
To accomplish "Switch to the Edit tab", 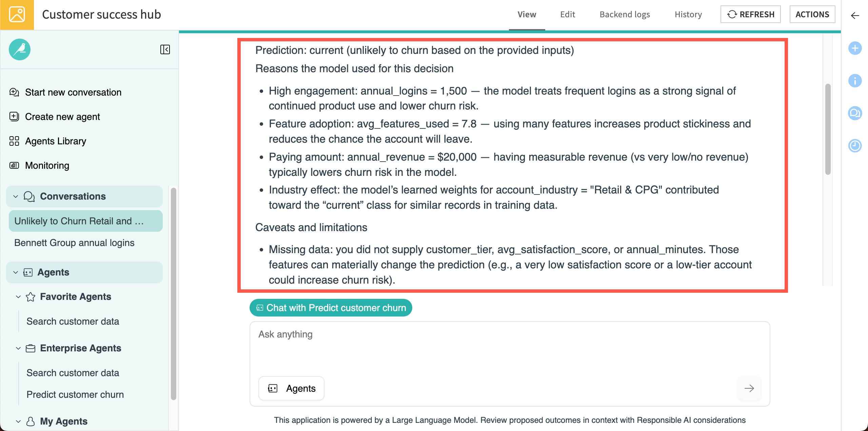I will point(567,14).
